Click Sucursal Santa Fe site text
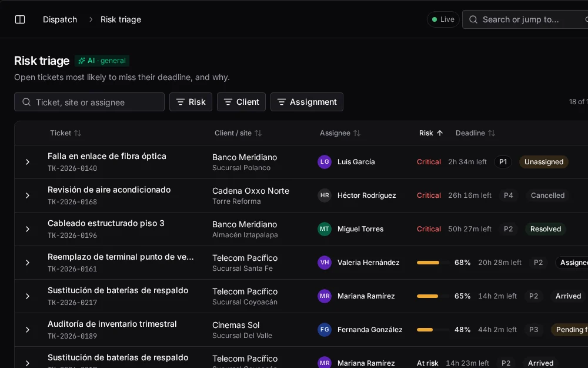The height and width of the screenshot is (368, 588). pos(243,268)
